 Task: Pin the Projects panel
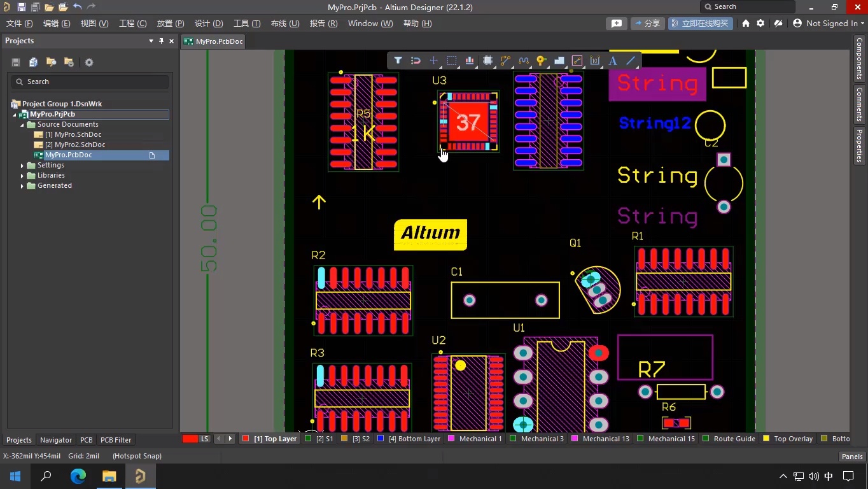[x=161, y=41]
